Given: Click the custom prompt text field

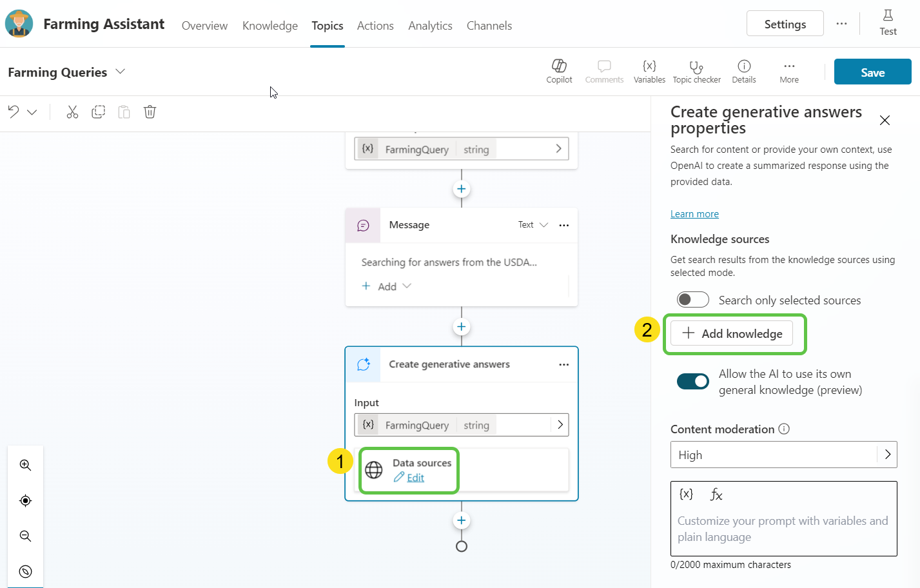Looking at the screenshot, I should (x=783, y=529).
